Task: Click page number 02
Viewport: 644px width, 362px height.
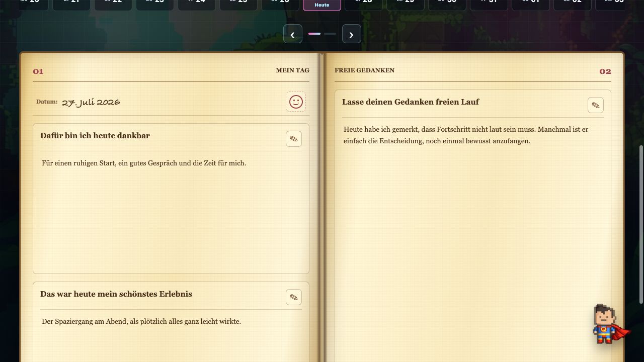Action: 605,71
